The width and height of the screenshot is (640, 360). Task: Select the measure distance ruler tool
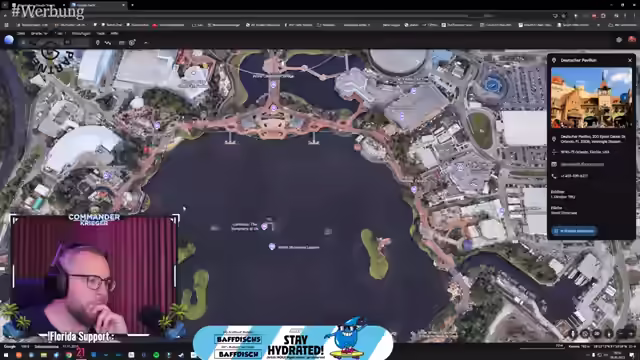tap(122, 42)
